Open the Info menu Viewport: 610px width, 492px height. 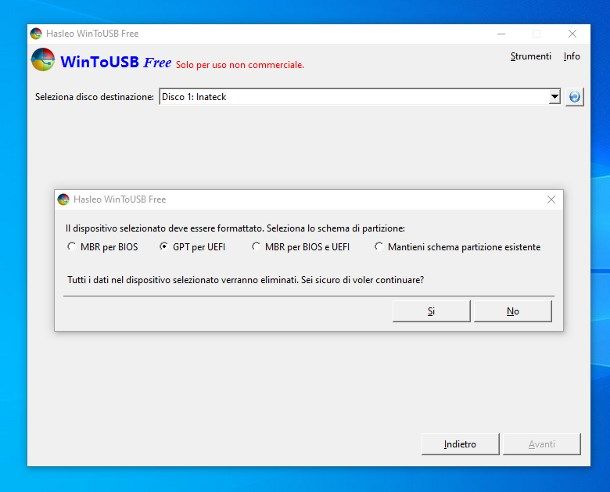coord(572,56)
